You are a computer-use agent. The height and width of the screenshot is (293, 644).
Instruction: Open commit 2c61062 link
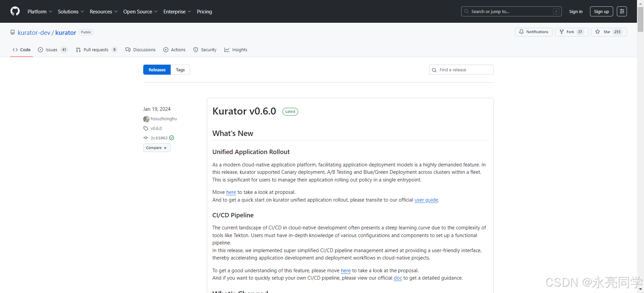click(159, 138)
